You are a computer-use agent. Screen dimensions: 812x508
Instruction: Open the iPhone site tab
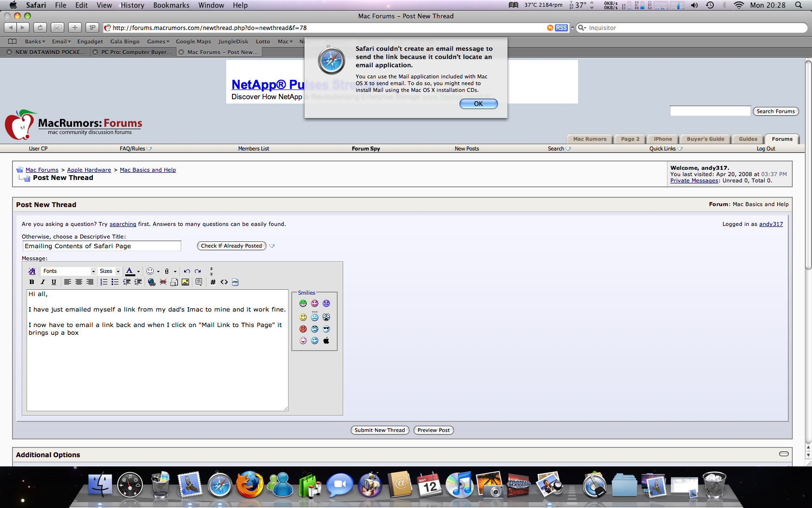click(663, 139)
